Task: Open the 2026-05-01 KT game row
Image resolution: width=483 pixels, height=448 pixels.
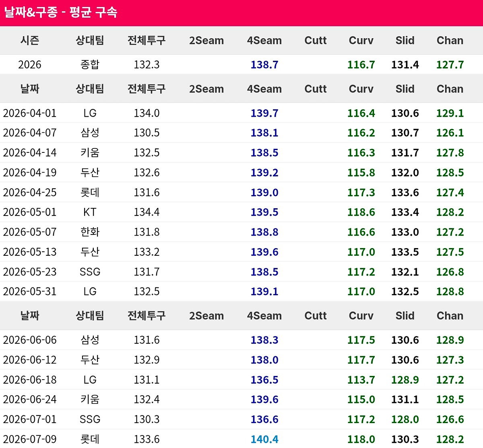Action: pos(242,212)
